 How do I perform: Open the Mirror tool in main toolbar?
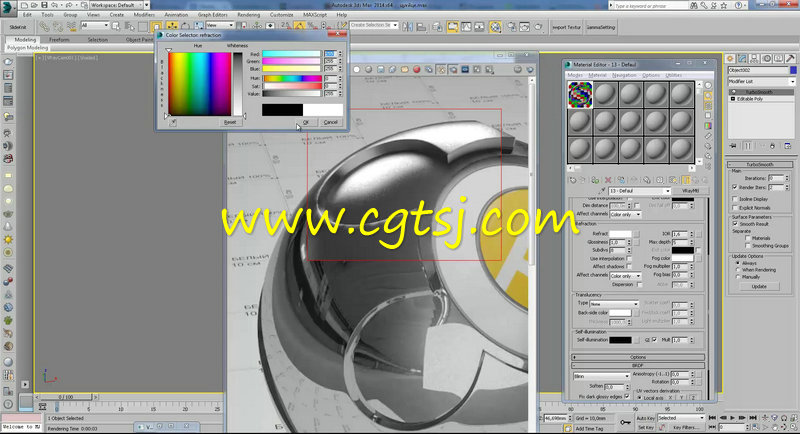point(408,27)
